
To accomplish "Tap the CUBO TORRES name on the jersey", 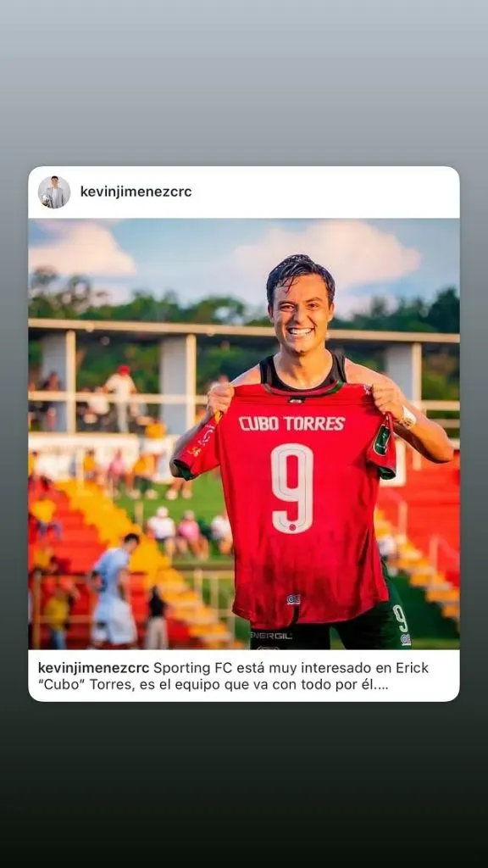I will 291,424.
